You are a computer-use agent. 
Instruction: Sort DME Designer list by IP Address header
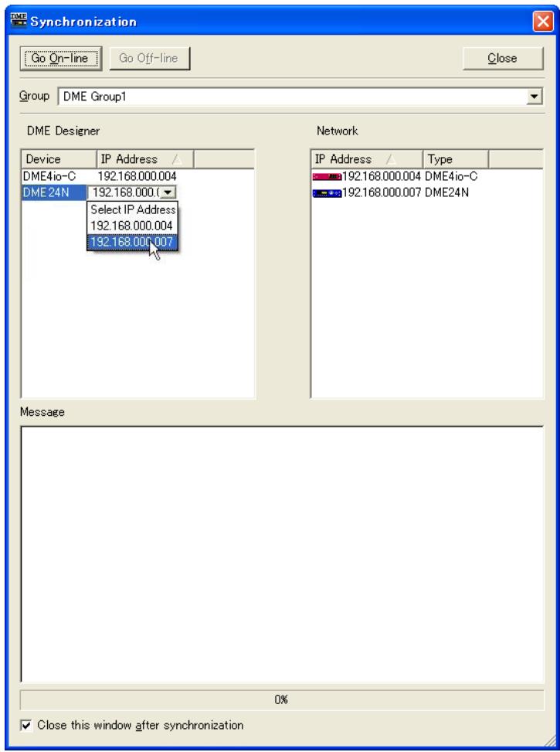(144, 159)
